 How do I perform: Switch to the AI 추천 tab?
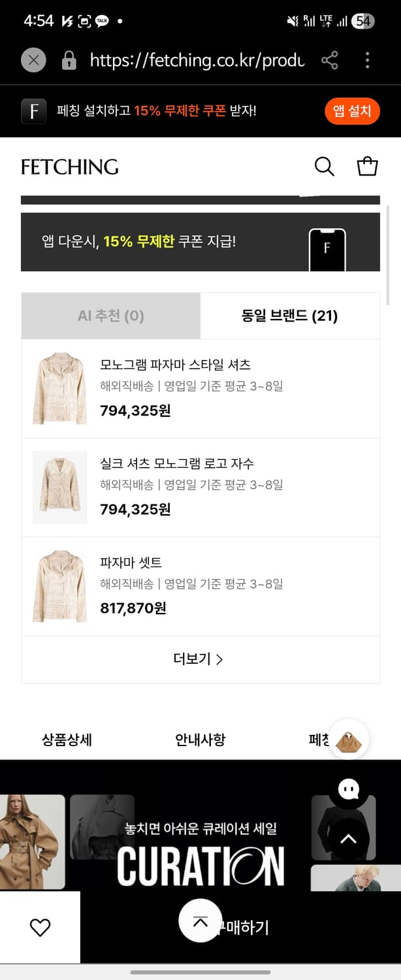tap(110, 316)
